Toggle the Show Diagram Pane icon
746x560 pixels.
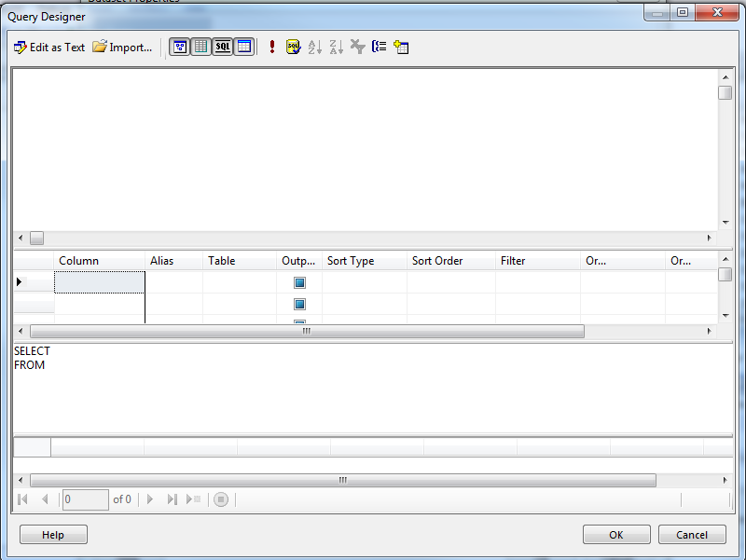[x=179, y=47]
